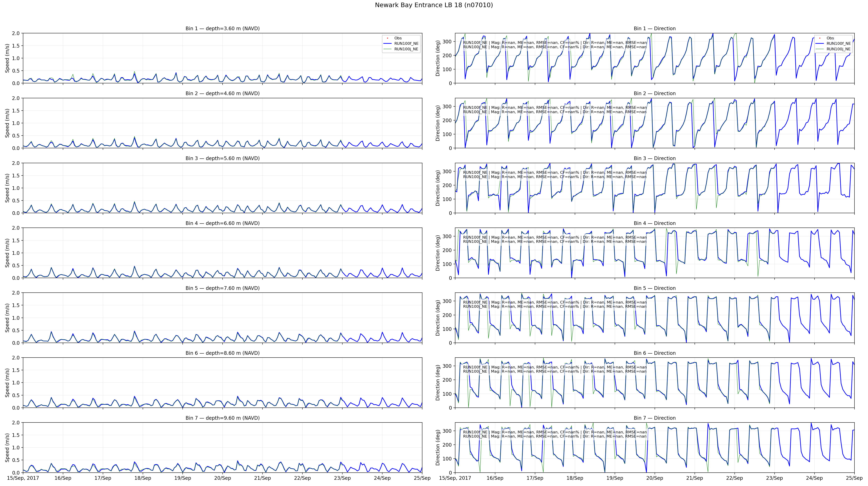The image size is (868, 486).
Task: Click the '300' y-tick of the Bin 2 Direction plot
Action: tap(447, 106)
